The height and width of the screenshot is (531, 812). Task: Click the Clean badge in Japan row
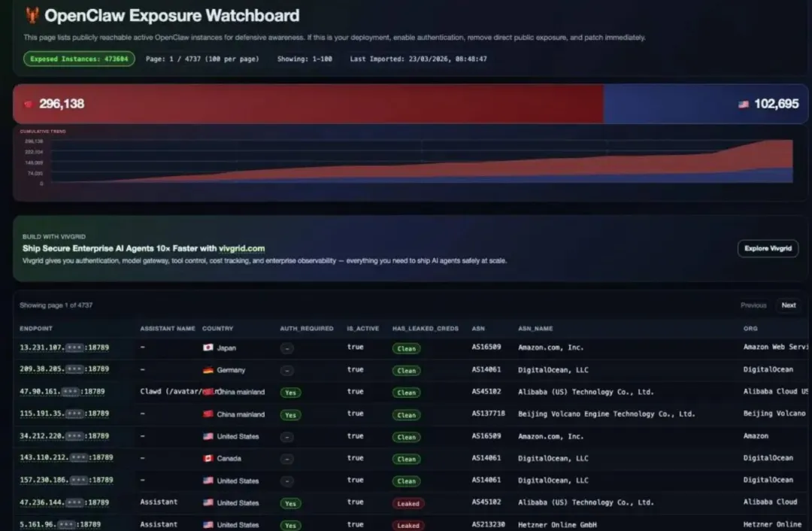click(x=407, y=349)
